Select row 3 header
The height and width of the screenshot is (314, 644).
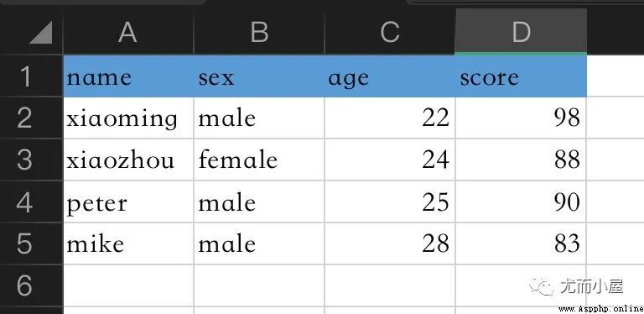(31, 160)
